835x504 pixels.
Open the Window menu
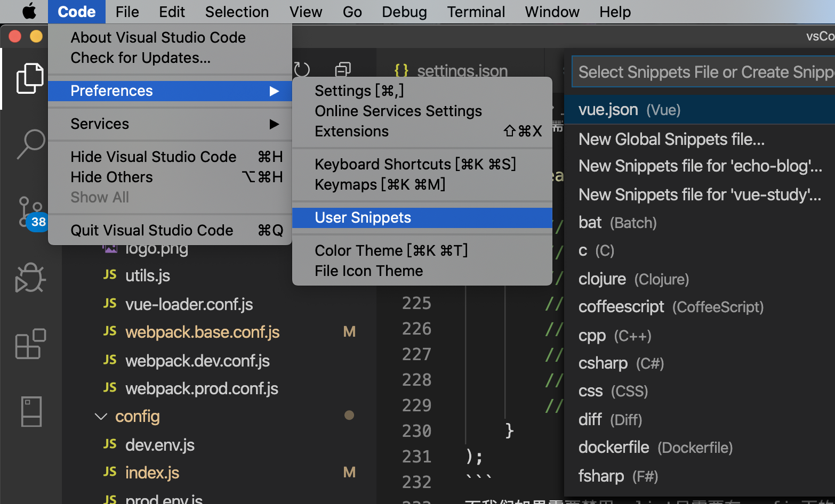(552, 12)
